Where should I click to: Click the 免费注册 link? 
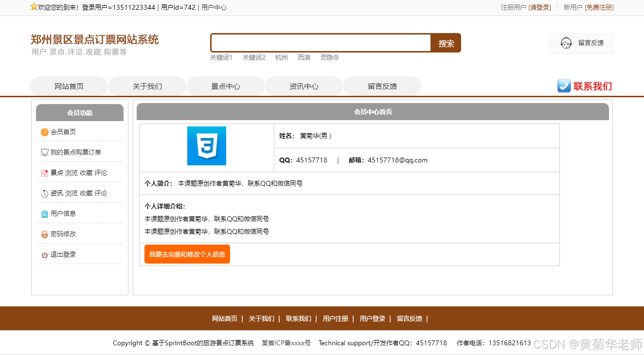point(599,7)
